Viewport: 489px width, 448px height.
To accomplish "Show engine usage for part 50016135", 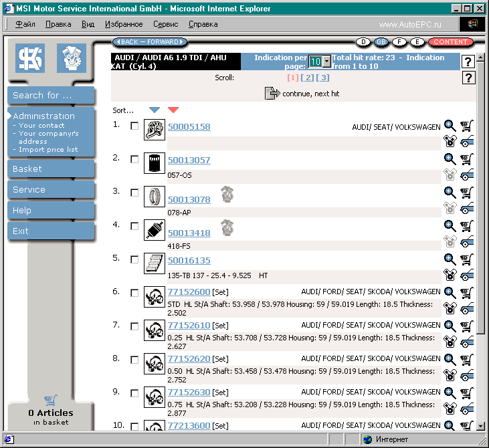I will [x=450, y=275].
